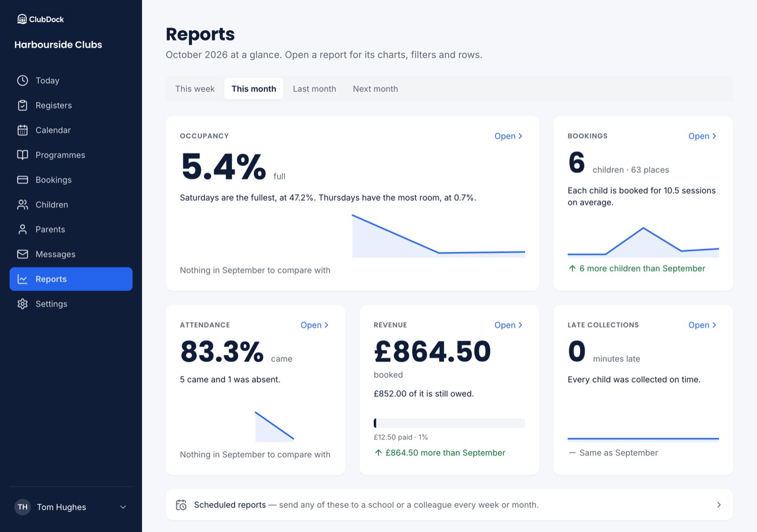Go to Today in the sidebar
Screen dimensions: 757x532
pos(71,81)
